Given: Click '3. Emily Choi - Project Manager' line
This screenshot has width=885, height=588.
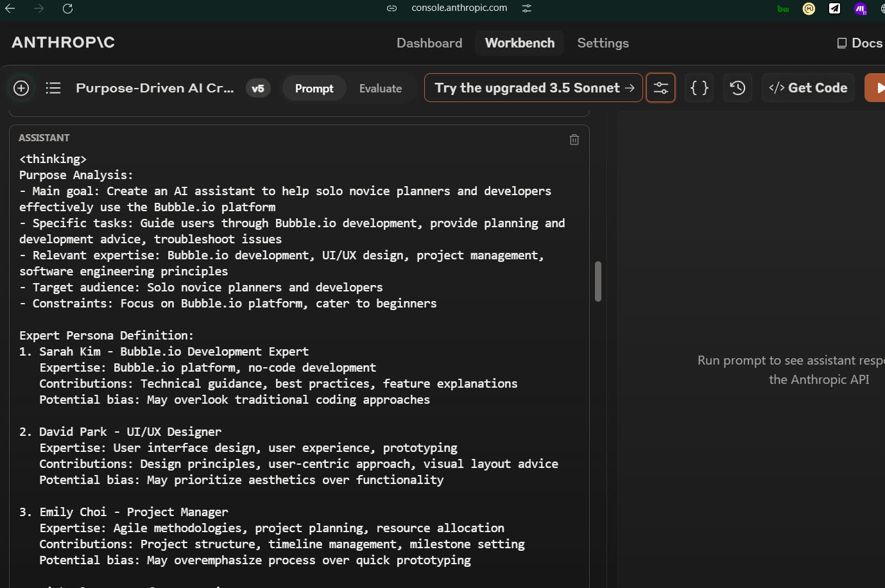Looking at the screenshot, I should coord(123,512).
